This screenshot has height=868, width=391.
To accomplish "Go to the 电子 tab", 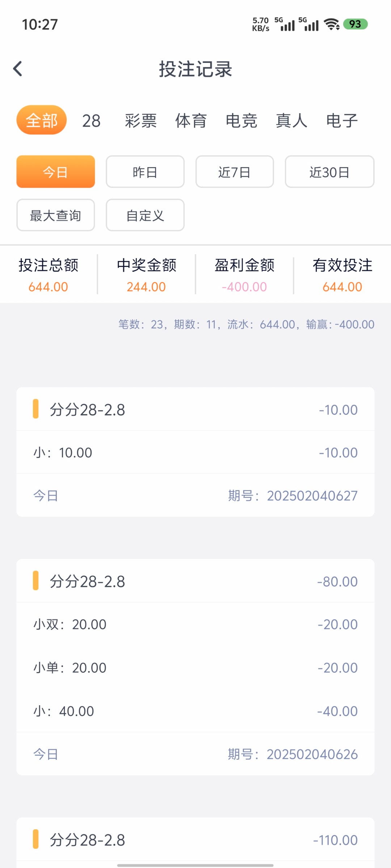I will pos(342,121).
